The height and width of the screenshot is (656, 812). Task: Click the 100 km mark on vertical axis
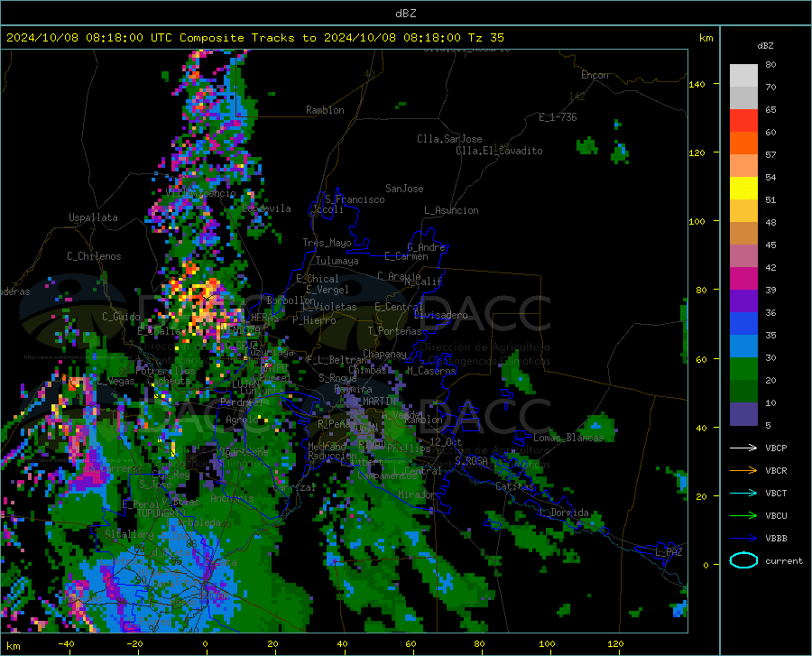coord(697,221)
